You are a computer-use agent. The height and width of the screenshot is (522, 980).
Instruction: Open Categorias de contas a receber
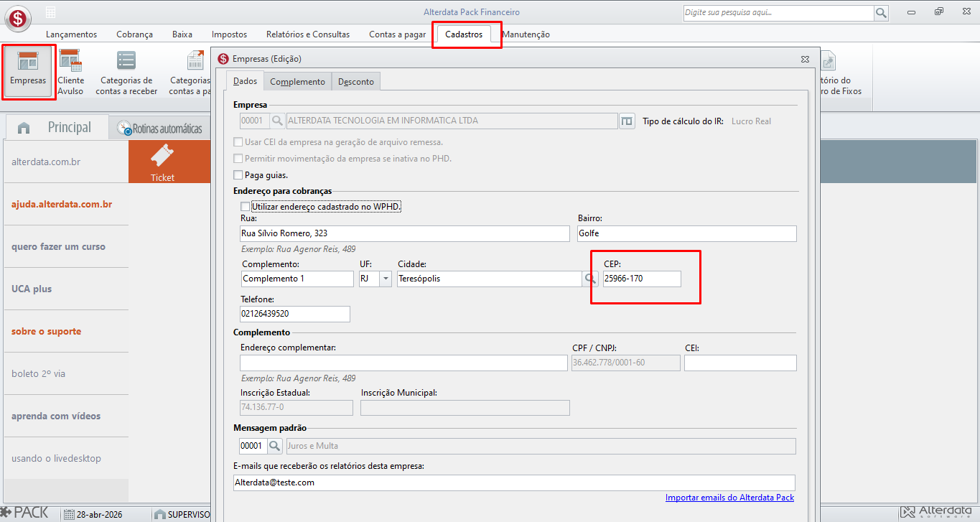point(126,71)
